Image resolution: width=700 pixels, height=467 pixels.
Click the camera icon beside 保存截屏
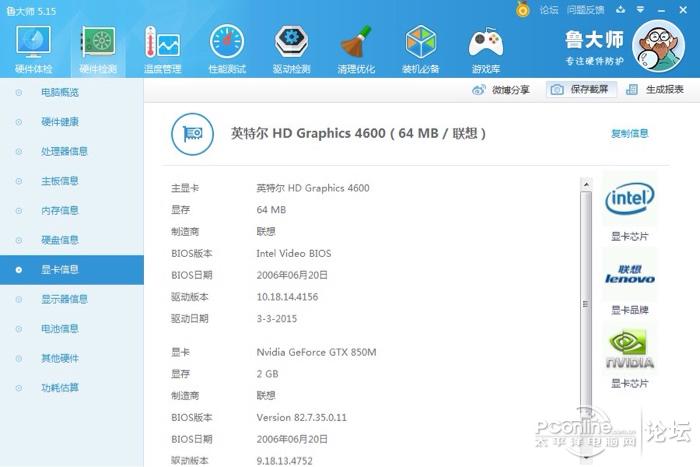click(557, 90)
